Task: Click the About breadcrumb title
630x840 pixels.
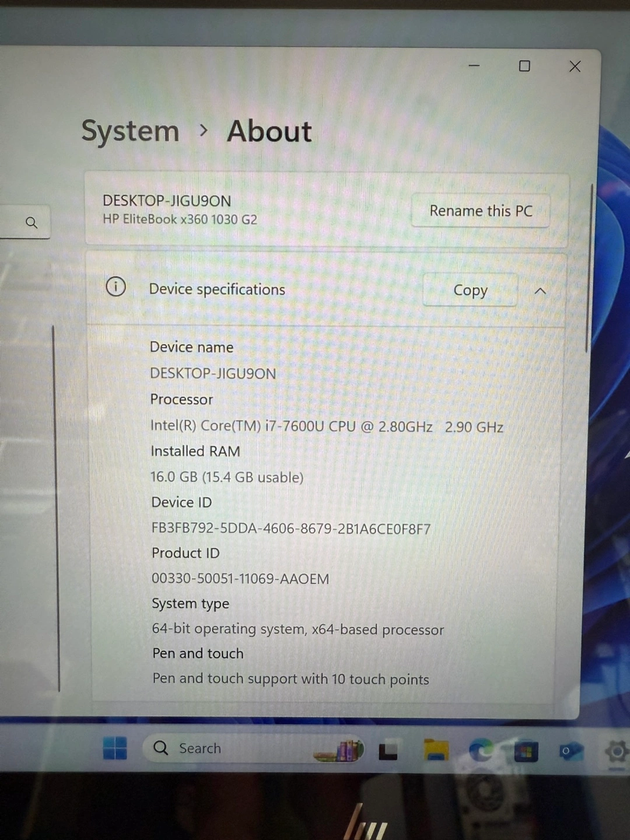Action: click(x=269, y=131)
